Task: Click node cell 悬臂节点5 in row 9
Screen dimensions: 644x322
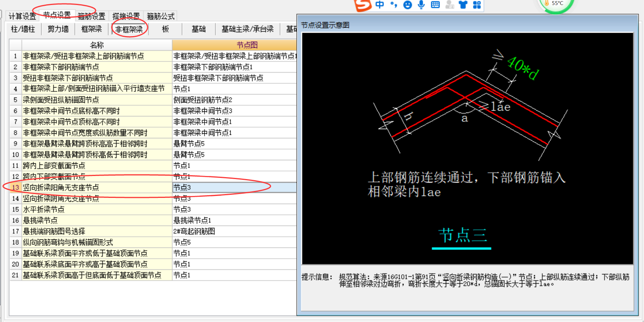Action: [x=235, y=144]
